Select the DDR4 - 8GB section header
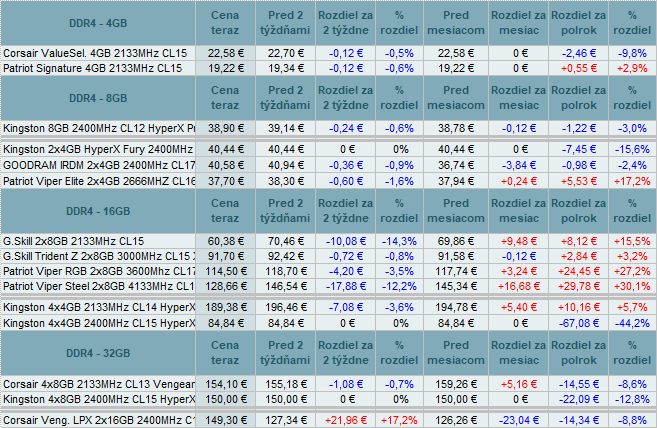This screenshot has height=428, width=657. click(x=98, y=99)
